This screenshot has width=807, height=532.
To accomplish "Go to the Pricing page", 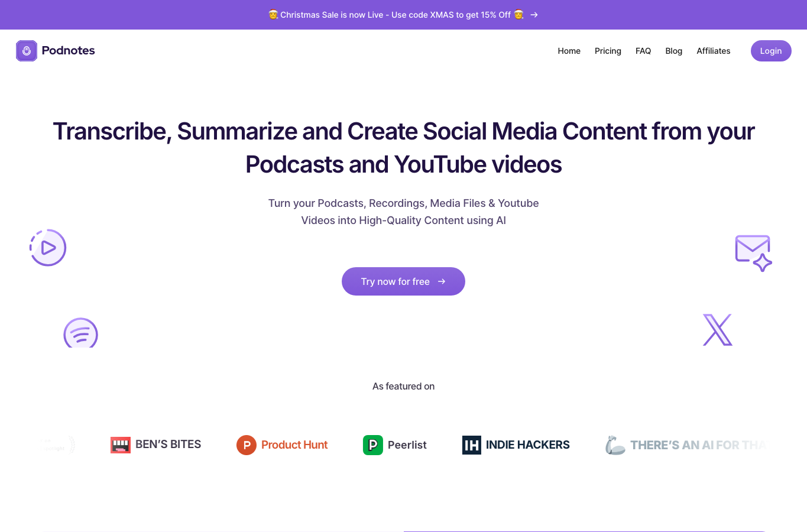I will coord(608,51).
